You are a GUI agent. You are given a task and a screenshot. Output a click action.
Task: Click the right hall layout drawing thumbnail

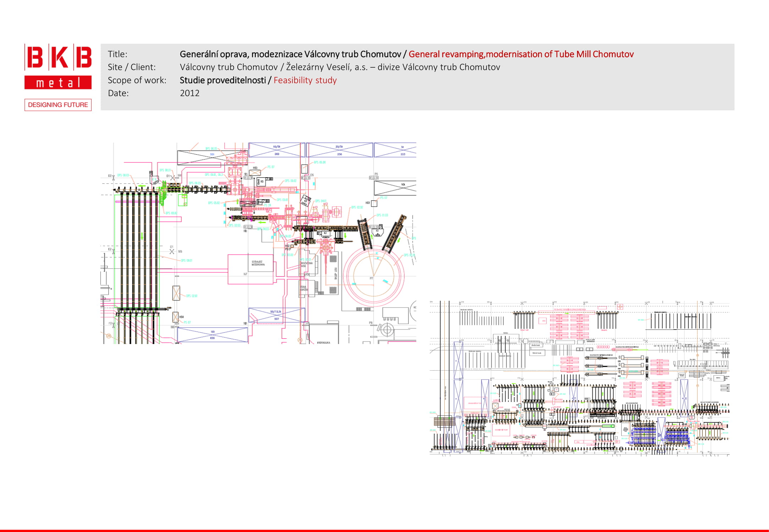point(579,378)
